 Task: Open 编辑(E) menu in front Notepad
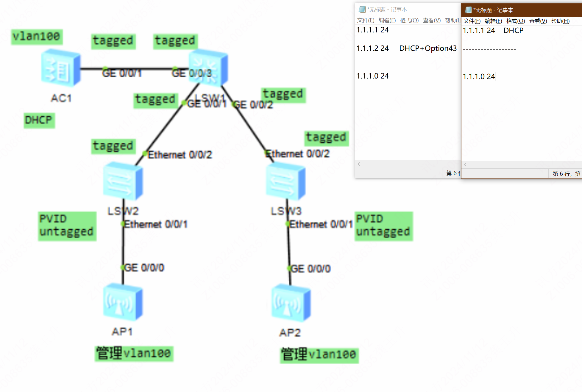[494, 21]
